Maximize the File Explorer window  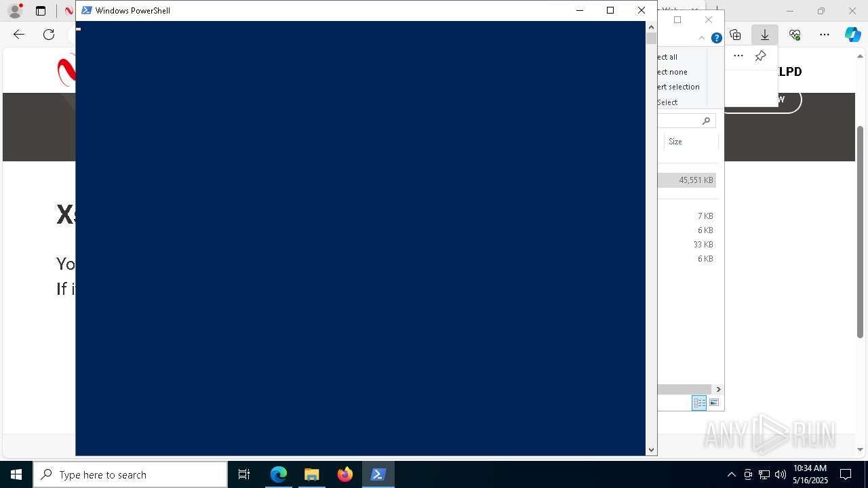pos(677,20)
